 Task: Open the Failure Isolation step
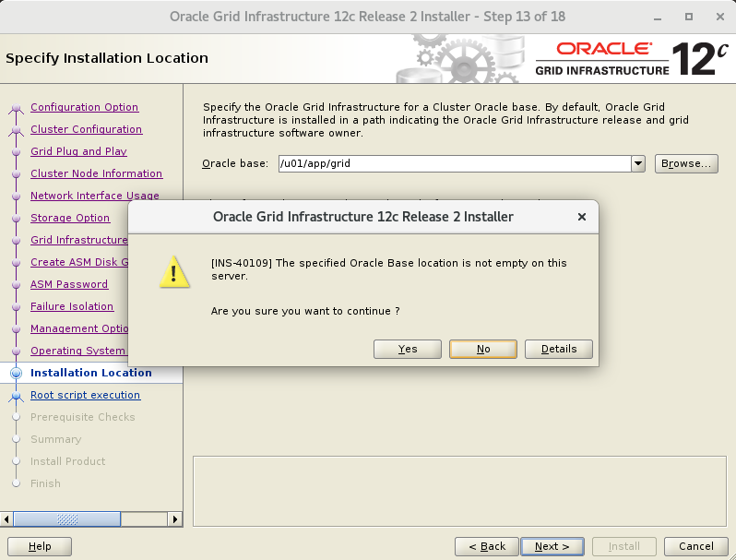72,306
